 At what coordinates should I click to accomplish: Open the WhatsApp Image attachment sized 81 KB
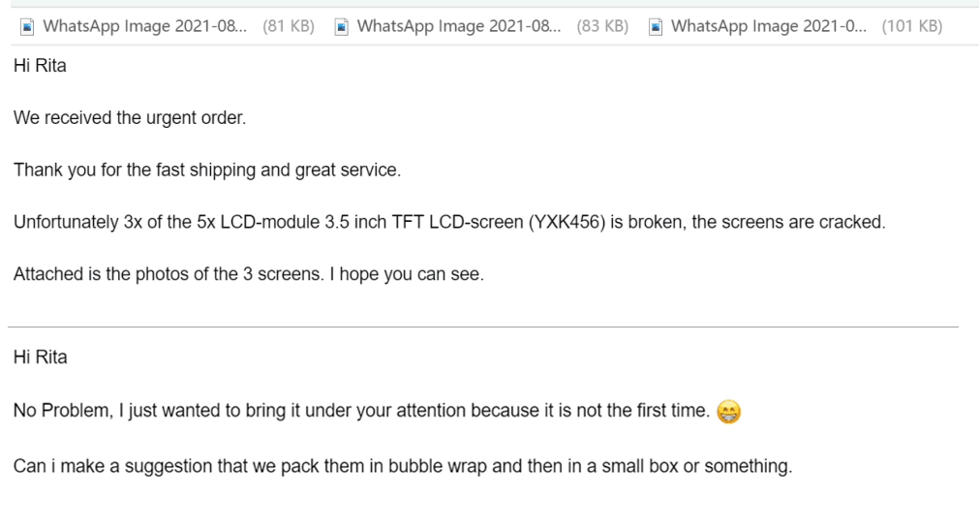tap(144, 27)
